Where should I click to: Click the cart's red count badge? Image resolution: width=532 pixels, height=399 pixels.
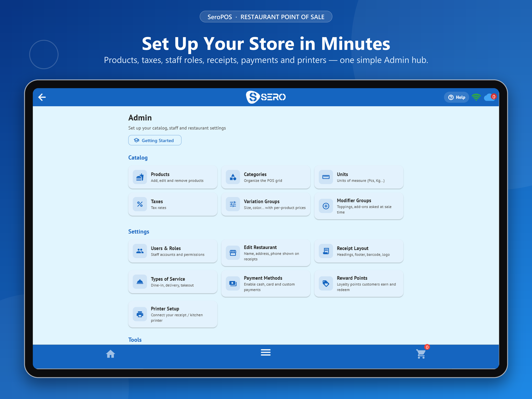coord(427,347)
